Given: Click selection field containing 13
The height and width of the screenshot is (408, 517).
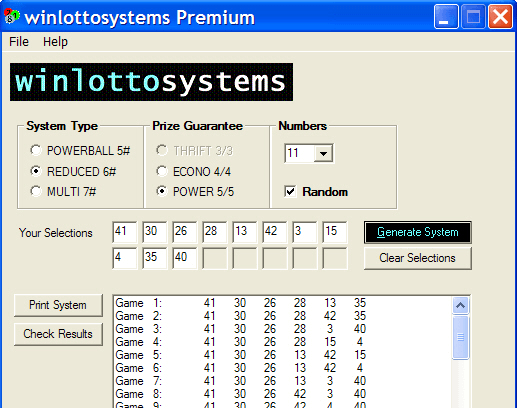Looking at the screenshot, I should click(x=245, y=232).
